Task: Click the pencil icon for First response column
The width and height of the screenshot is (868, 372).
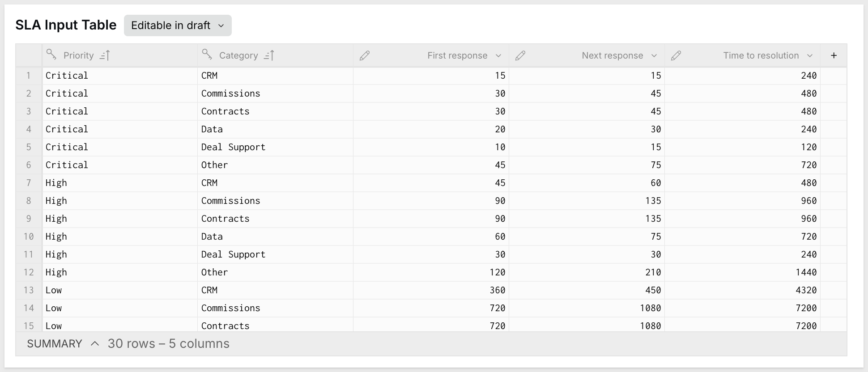Action: [x=365, y=55]
